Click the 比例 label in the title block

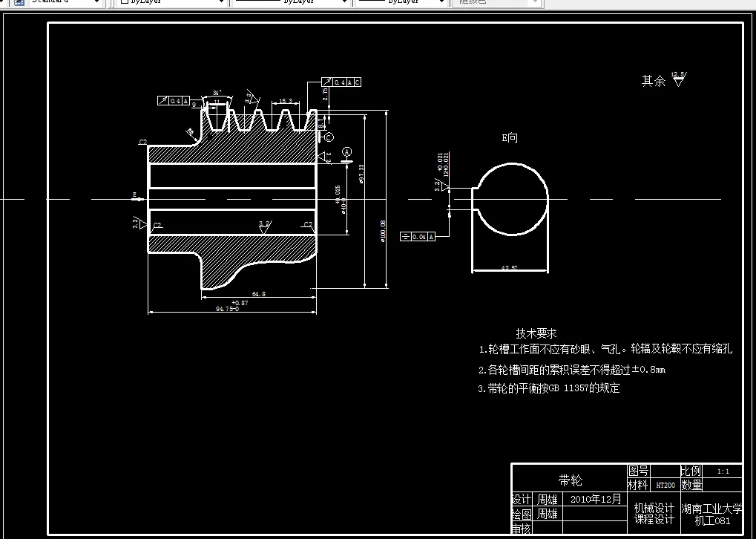(x=691, y=471)
